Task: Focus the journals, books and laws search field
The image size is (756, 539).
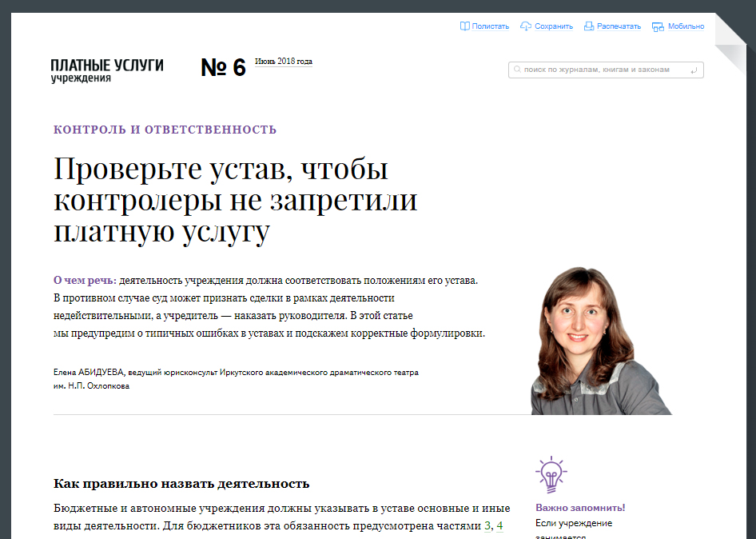Action: point(604,70)
